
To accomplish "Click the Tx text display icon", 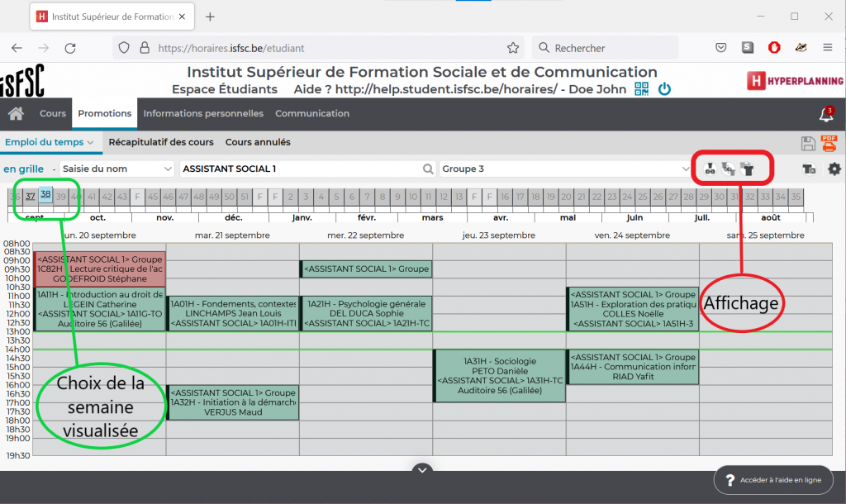I will coord(810,169).
